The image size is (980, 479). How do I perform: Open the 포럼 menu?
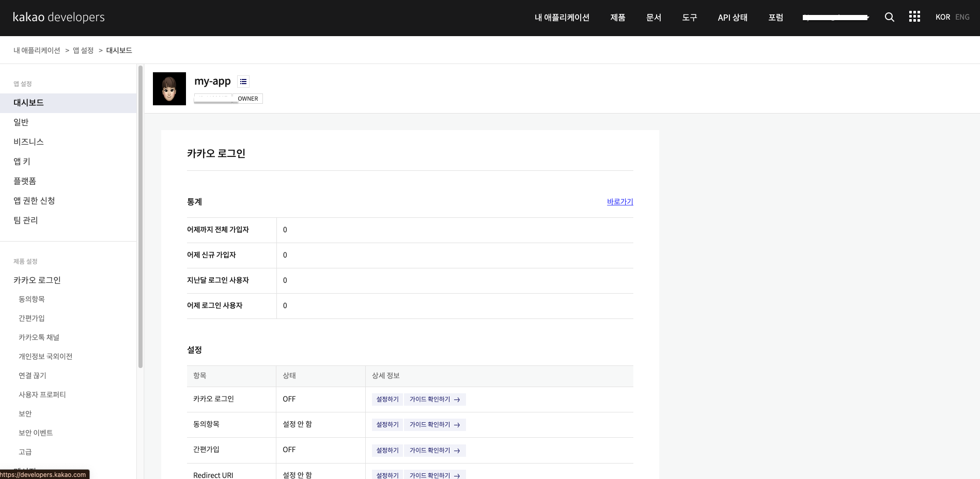[x=776, y=18]
